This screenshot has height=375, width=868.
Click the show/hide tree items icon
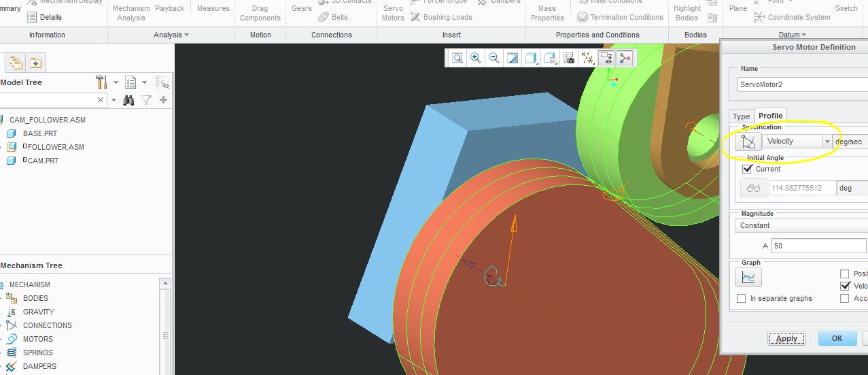162,83
